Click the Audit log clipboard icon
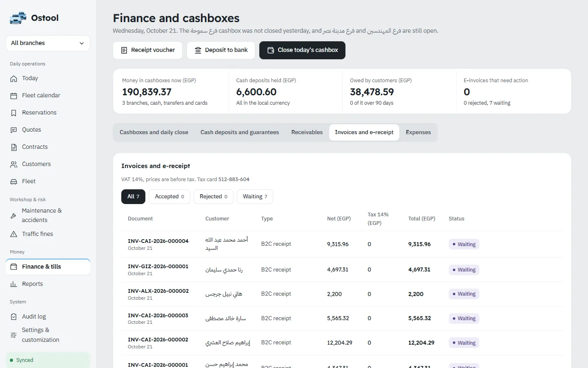 14,317
